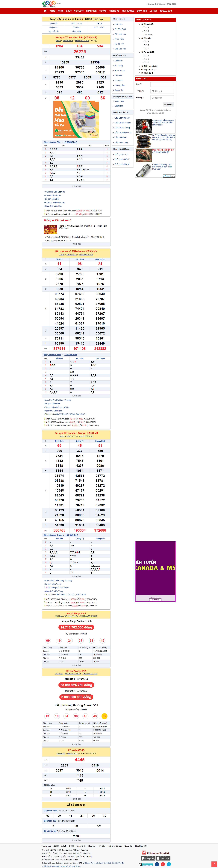Expand XEM THÊM under Miền Bắc loto table
Screen dimensions: 218x868
click(x=76, y=186)
